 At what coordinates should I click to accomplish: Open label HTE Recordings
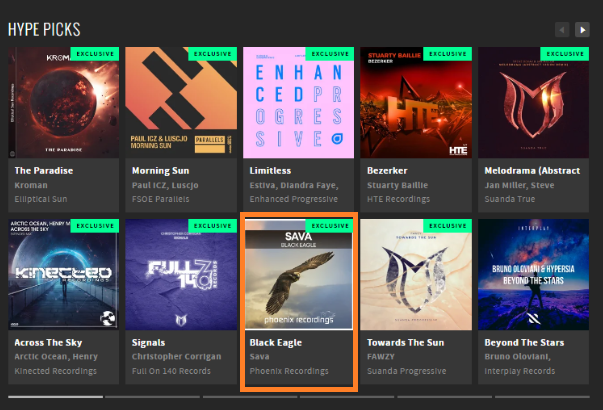[398, 199]
